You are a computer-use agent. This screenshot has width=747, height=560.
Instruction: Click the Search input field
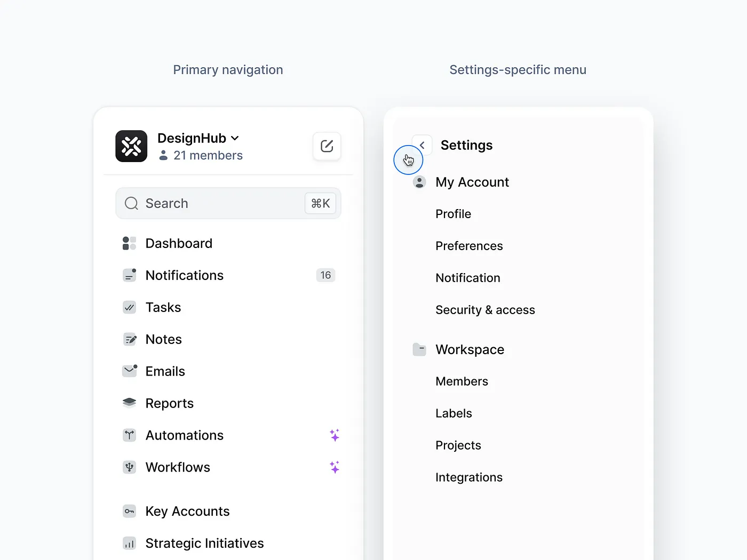228,203
